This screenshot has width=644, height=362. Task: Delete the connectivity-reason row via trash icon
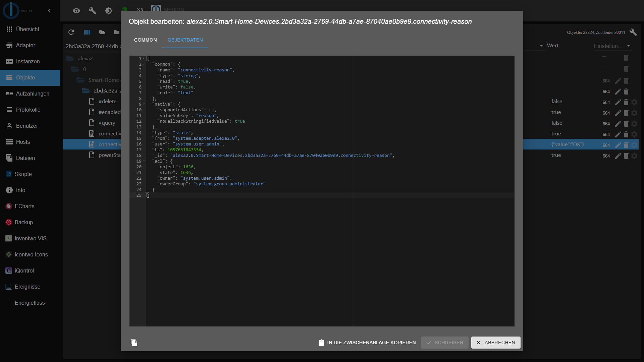click(x=626, y=145)
